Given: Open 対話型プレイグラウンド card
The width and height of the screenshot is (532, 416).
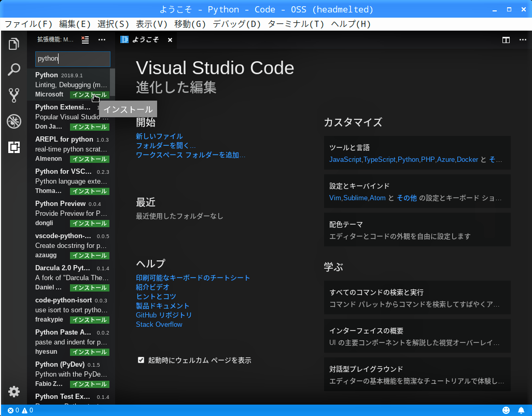Looking at the screenshot, I should pyautogui.click(x=417, y=375).
